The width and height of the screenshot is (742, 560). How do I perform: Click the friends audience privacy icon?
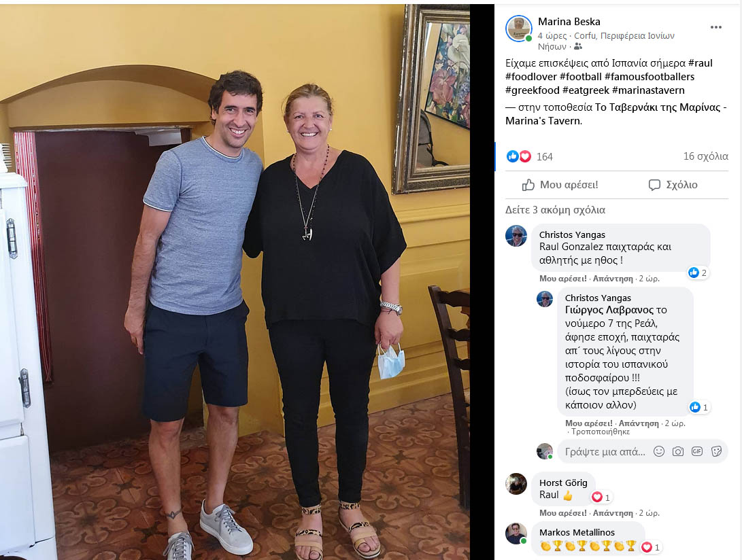pos(578,46)
